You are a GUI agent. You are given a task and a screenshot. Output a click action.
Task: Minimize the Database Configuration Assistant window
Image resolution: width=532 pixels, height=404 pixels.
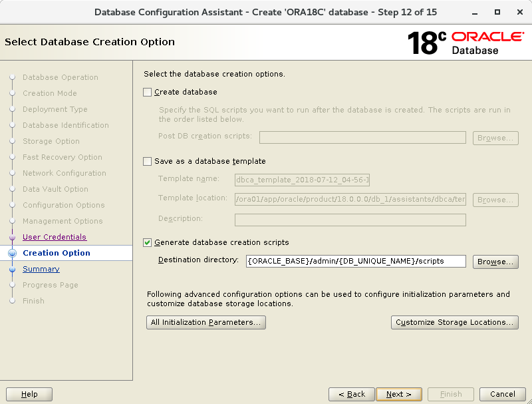(475, 13)
